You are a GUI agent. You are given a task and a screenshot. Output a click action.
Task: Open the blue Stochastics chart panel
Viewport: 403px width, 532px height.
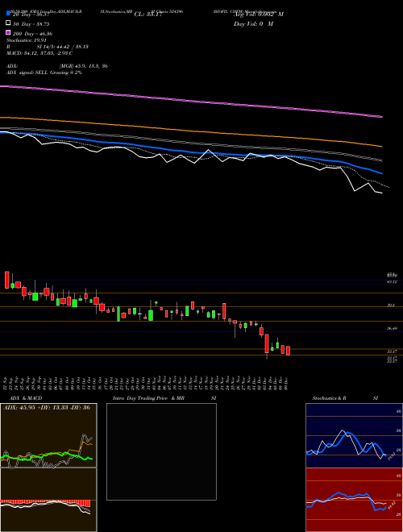(354, 435)
